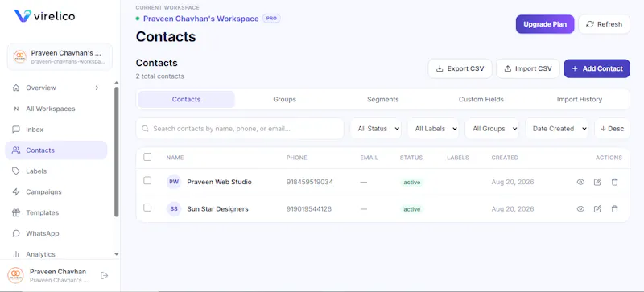This screenshot has width=644, height=292.
Task: Click the user avatar at sidebar bottom
Action: [x=15, y=275]
